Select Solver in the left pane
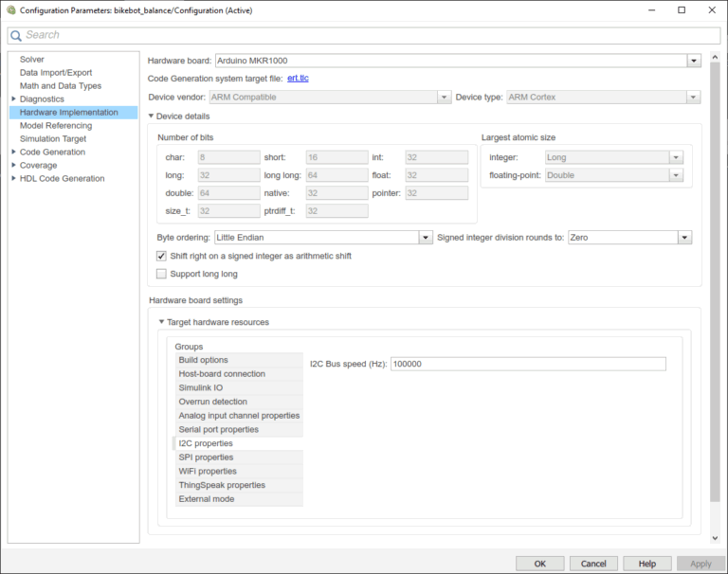The height and width of the screenshot is (574, 728). (32, 59)
